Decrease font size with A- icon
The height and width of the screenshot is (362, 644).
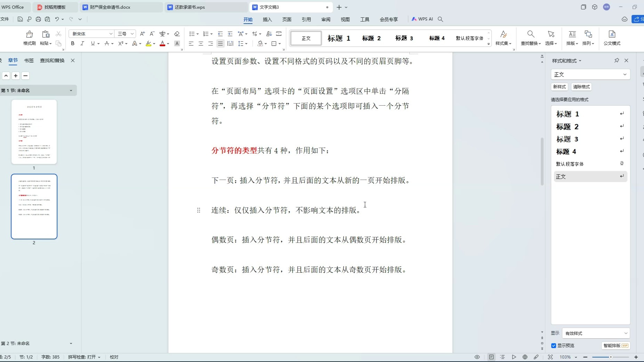tap(152, 34)
